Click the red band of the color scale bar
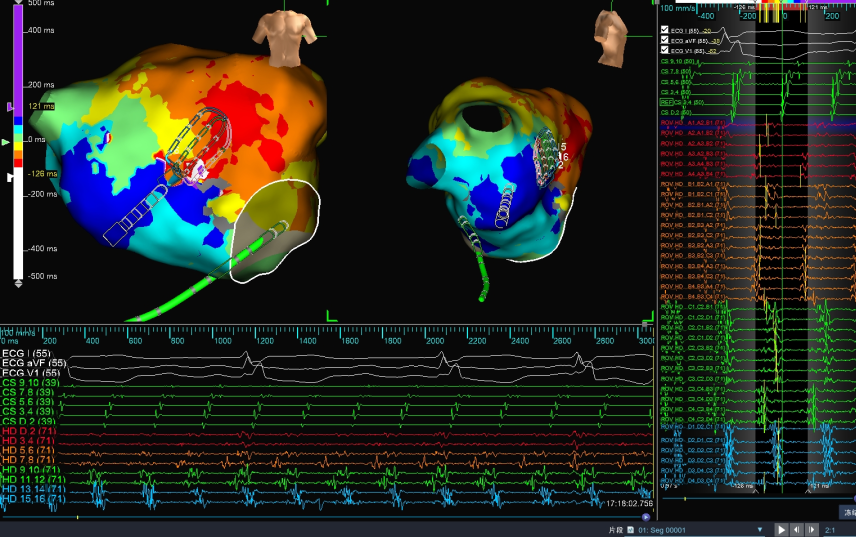This screenshot has height=537, width=856. [x=18, y=163]
